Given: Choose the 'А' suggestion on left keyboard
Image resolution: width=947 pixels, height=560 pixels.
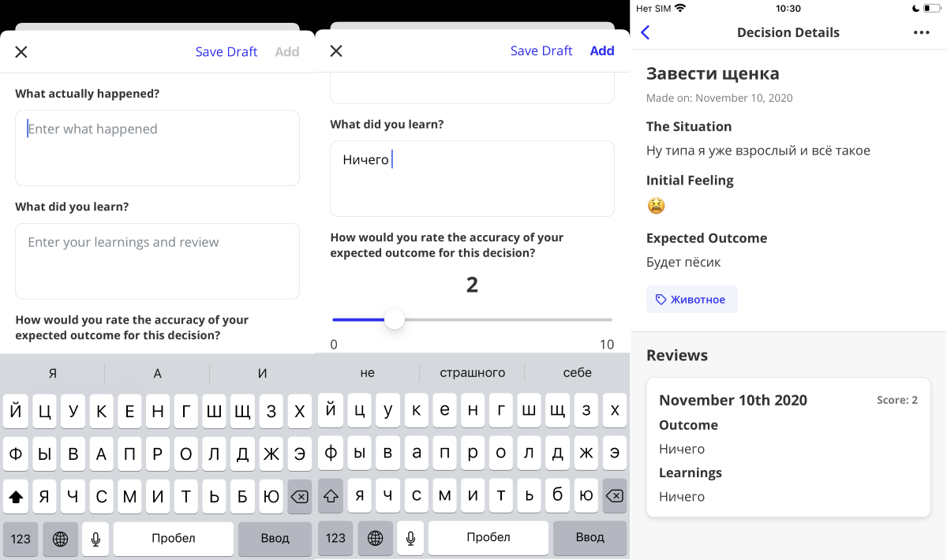Looking at the screenshot, I should pos(157,374).
